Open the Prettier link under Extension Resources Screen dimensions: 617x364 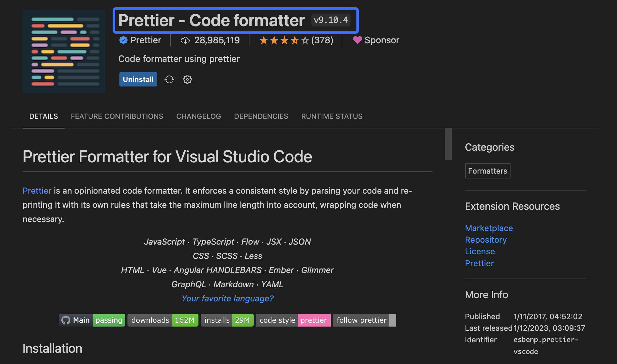point(479,263)
